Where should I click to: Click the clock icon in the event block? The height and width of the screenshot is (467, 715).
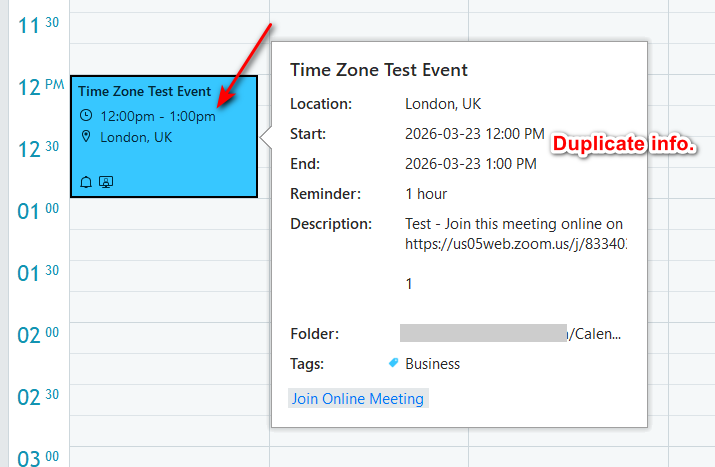pyautogui.click(x=86, y=116)
